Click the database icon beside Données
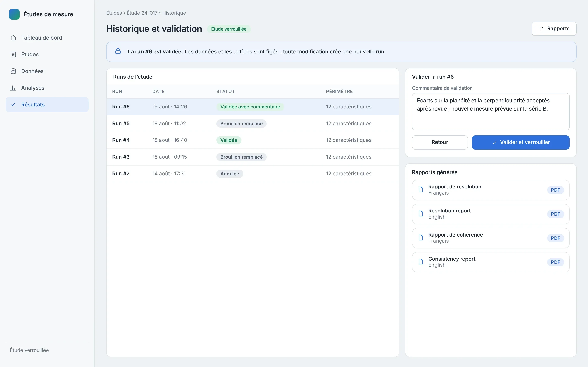Viewport: 588px width, 367px height. tap(13, 71)
